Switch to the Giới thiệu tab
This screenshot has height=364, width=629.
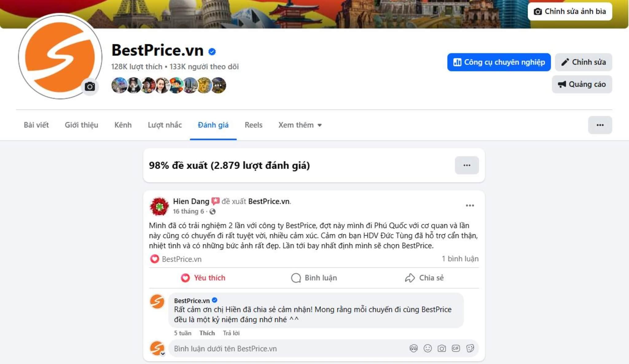coord(81,125)
